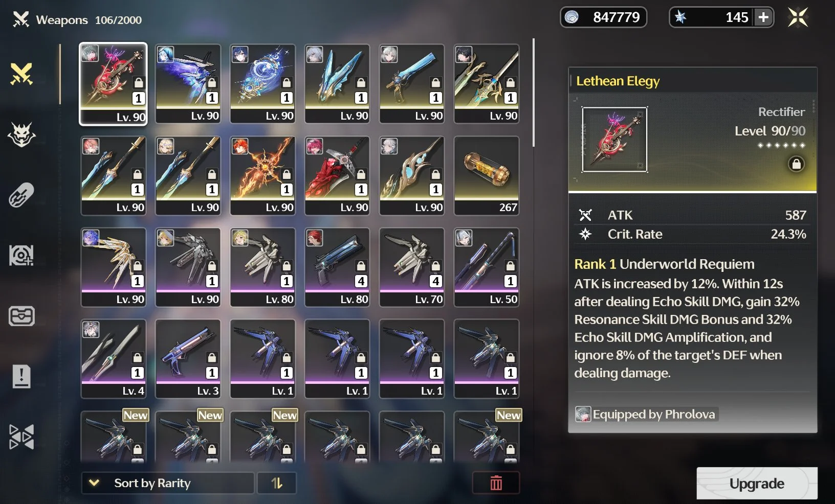Click the red trash discard icon
835x504 pixels.
(496, 483)
